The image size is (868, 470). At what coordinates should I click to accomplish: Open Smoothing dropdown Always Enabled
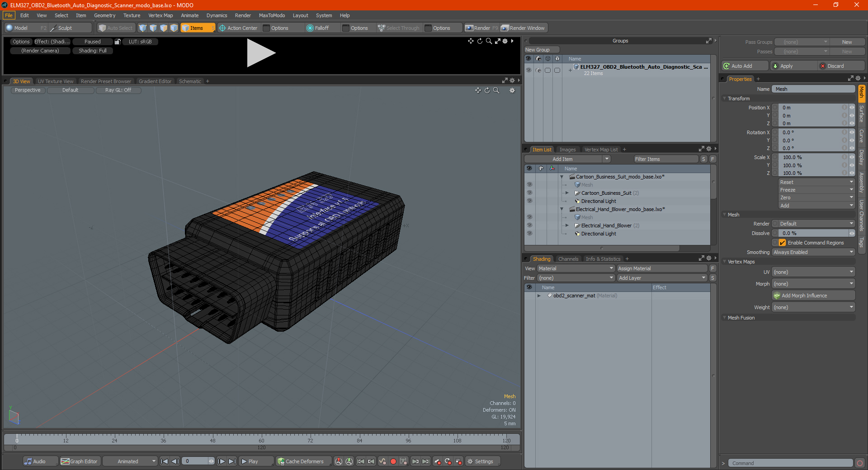coord(813,252)
